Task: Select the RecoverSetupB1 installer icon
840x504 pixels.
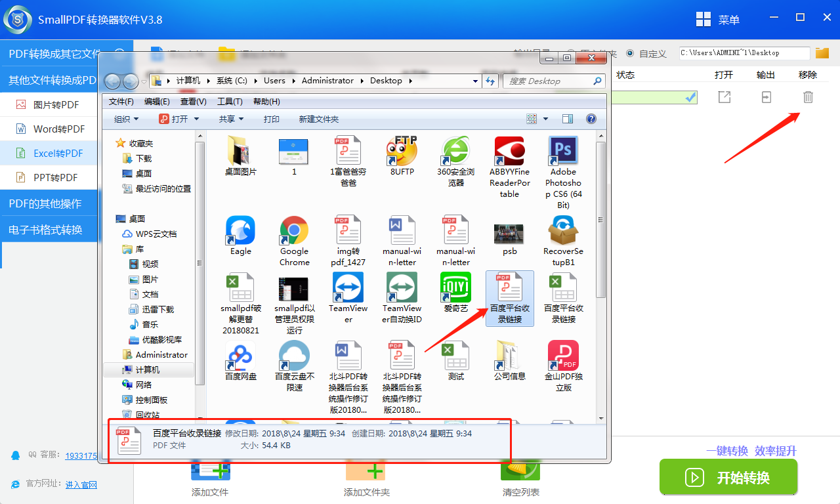Action: (563, 230)
